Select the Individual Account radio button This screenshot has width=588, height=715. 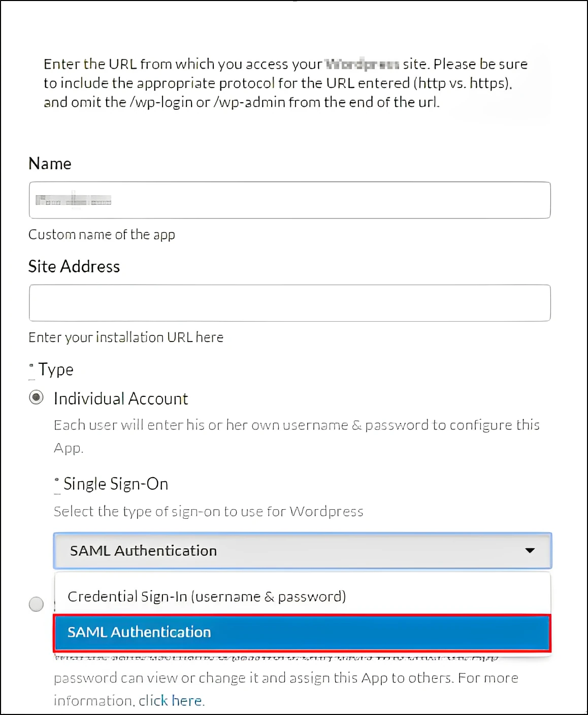tap(36, 398)
